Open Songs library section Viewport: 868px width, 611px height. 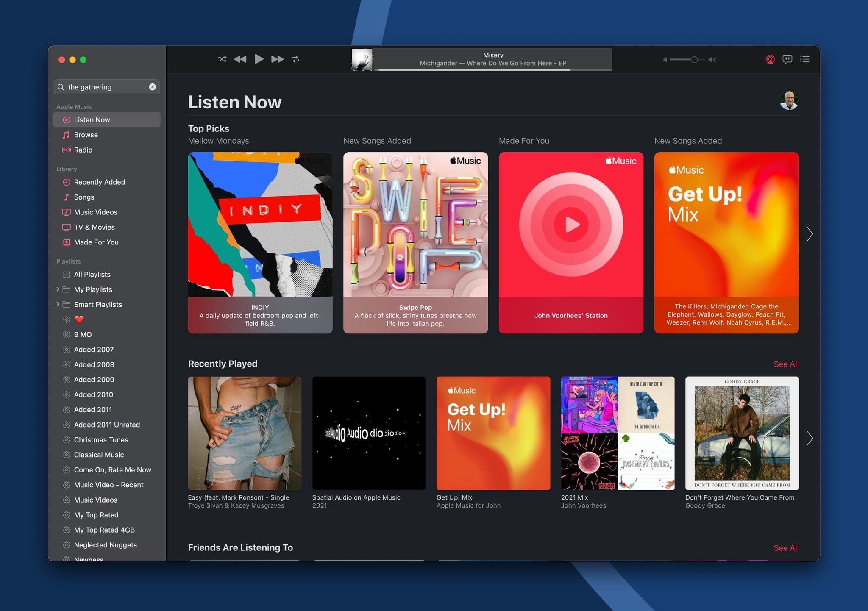tap(107, 197)
